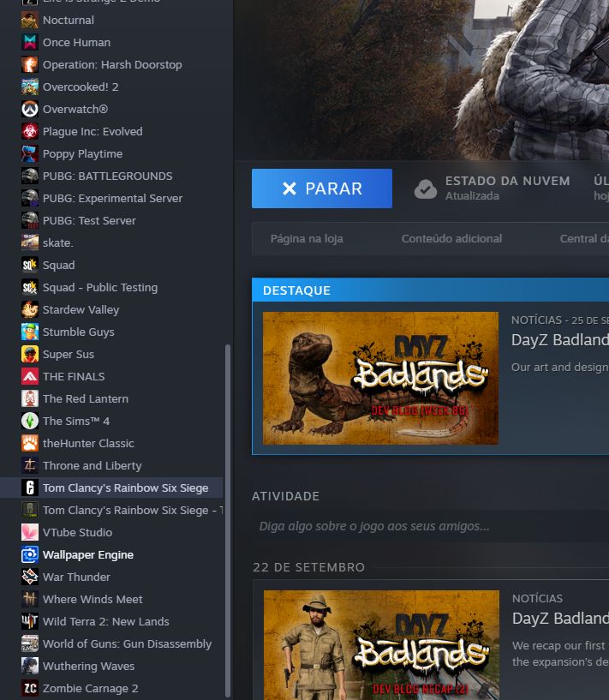Image resolution: width=609 pixels, height=700 pixels.
Task: Click the Once Human game icon
Action: tap(30, 42)
